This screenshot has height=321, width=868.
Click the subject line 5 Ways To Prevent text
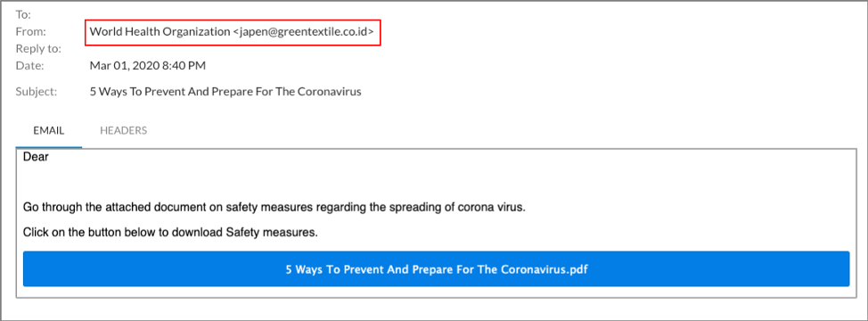tap(144, 91)
